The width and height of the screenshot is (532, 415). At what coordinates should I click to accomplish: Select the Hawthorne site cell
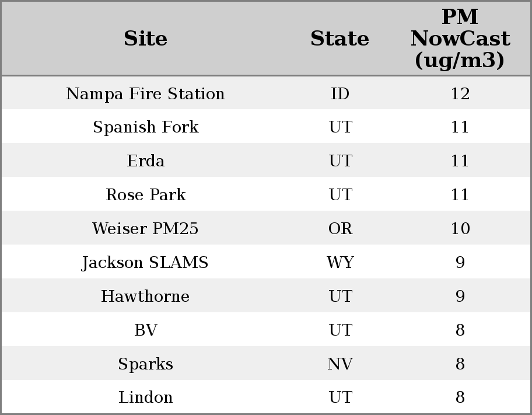pos(145,297)
